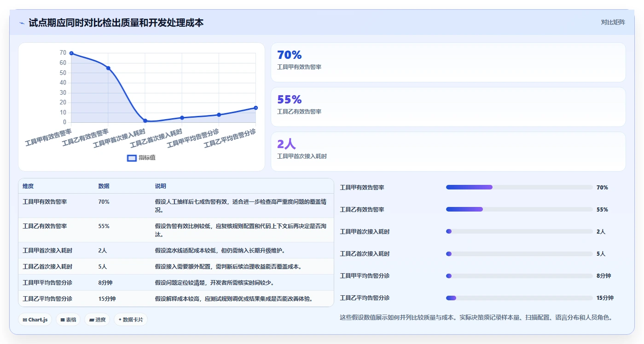
Task: Click the 表格 chip
Action: 68,320
